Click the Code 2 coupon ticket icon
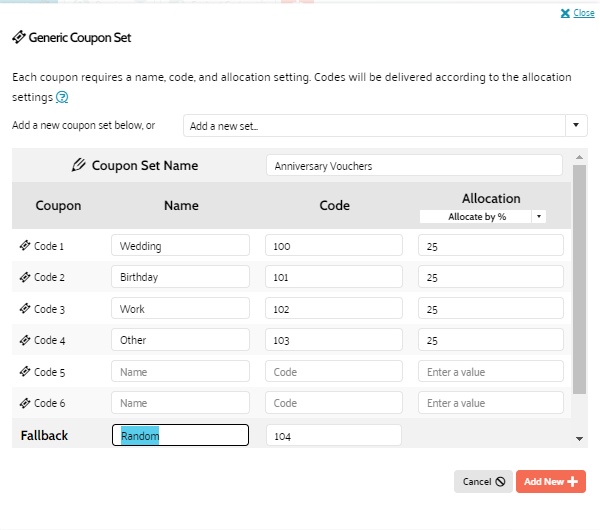 tap(24, 277)
